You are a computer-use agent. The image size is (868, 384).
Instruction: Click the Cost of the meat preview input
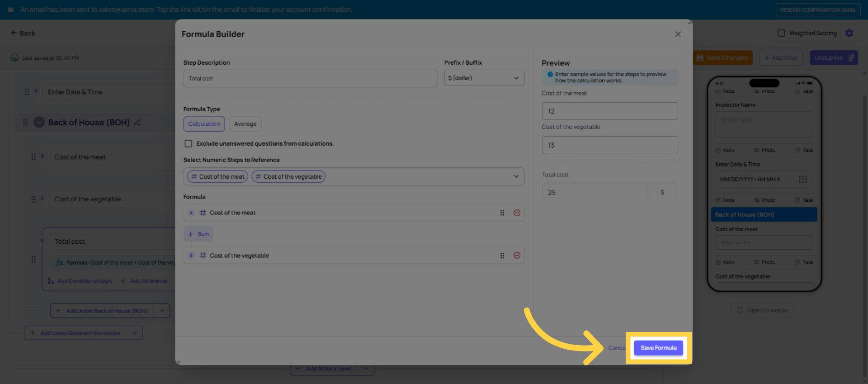[609, 111]
